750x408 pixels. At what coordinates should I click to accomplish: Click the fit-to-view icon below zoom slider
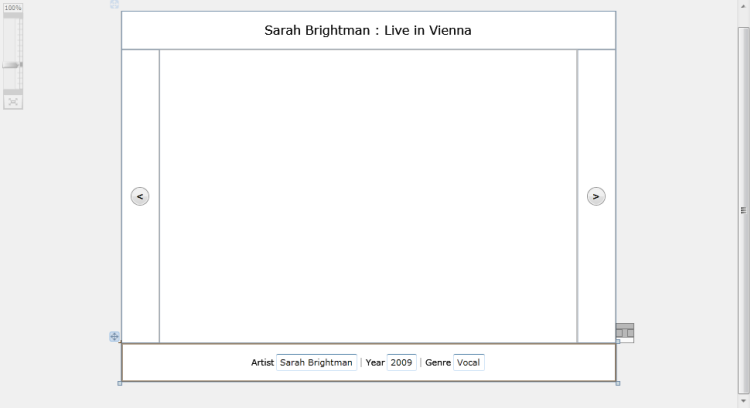(x=13, y=102)
